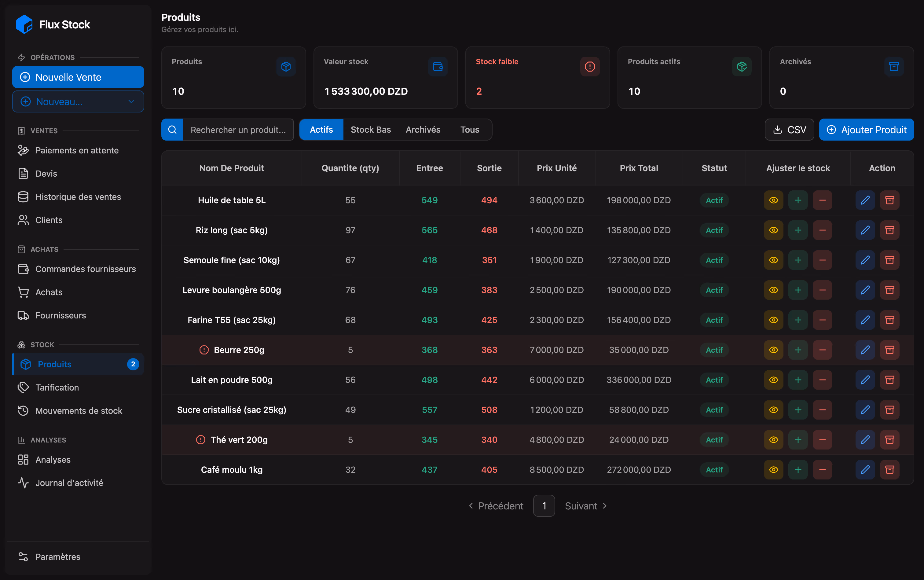
Task: Export products with CSV button
Action: [789, 130]
